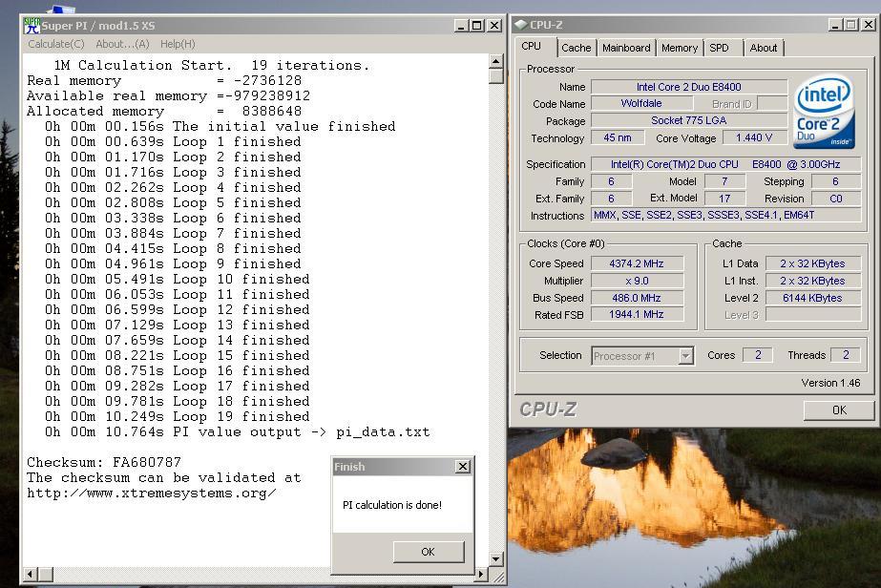
Task: Click the Checksum: FA680787 line
Action: [104, 463]
